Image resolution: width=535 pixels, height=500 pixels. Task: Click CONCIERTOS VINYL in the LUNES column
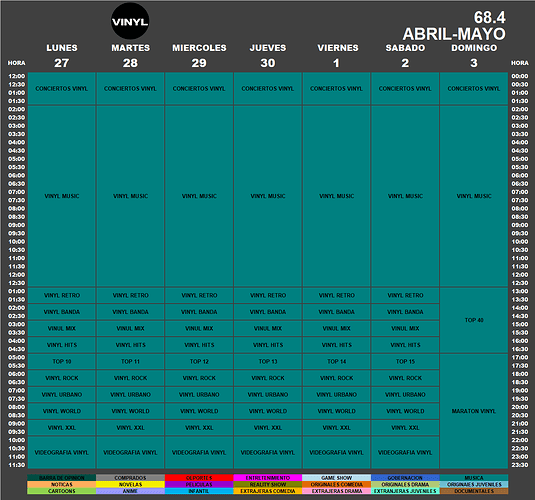[x=62, y=88]
